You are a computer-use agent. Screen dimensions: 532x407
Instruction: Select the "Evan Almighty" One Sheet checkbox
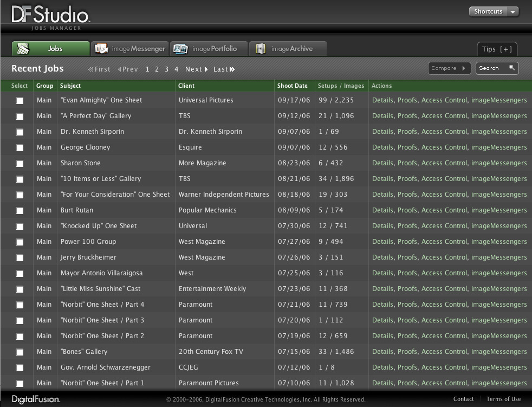click(x=20, y=101)
